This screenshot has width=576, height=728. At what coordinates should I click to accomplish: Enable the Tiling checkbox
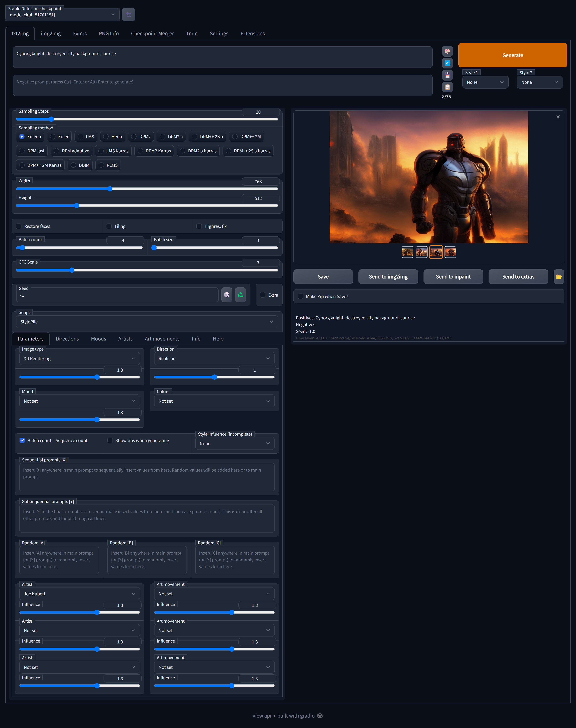click(x=109, y=226)
